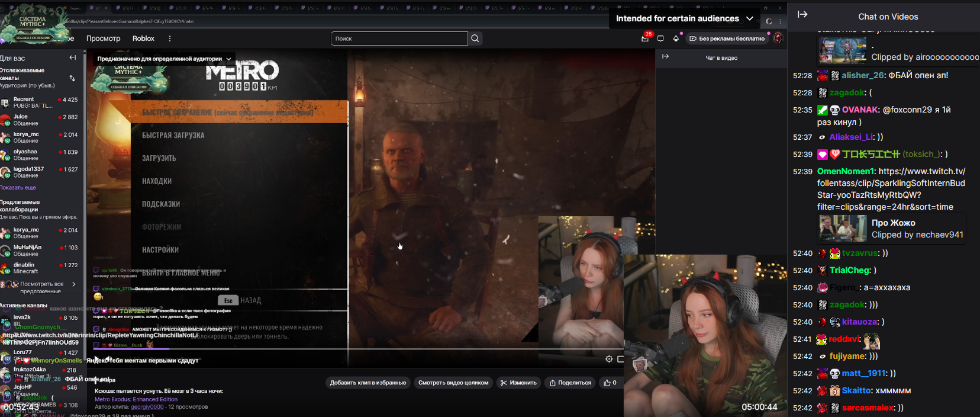The image size is (980, 417).
Task: Open the video player settings gear
Action: (609, 359)
